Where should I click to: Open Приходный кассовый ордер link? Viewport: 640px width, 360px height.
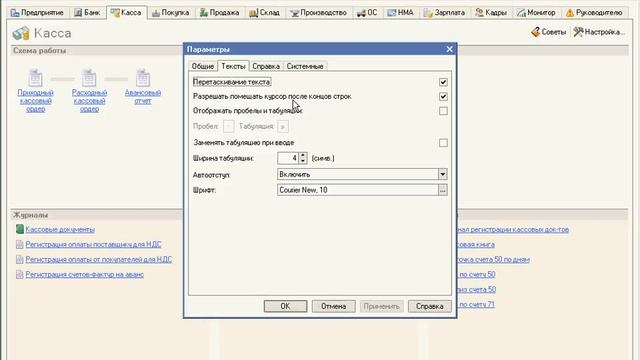[x=36, y=101]
